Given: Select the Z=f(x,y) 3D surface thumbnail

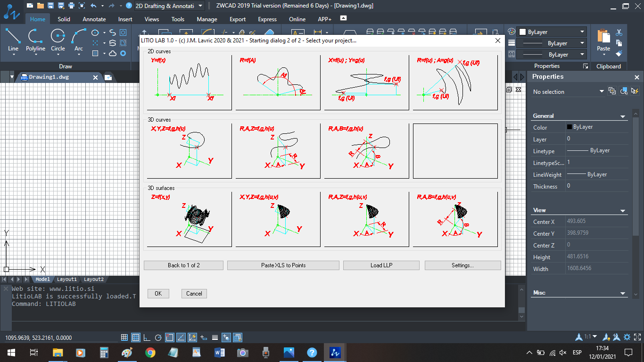Looking at the screenshot, I should tap(189, 219).
